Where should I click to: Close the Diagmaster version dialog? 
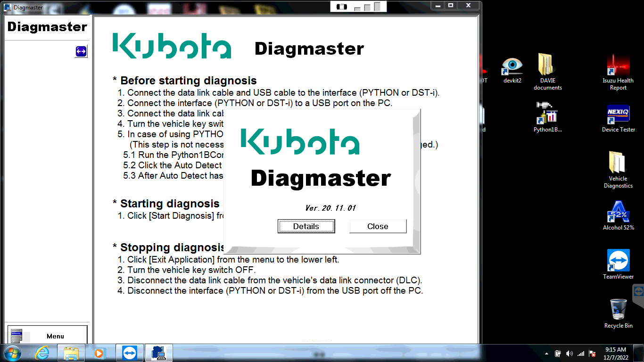pos(378,226)
